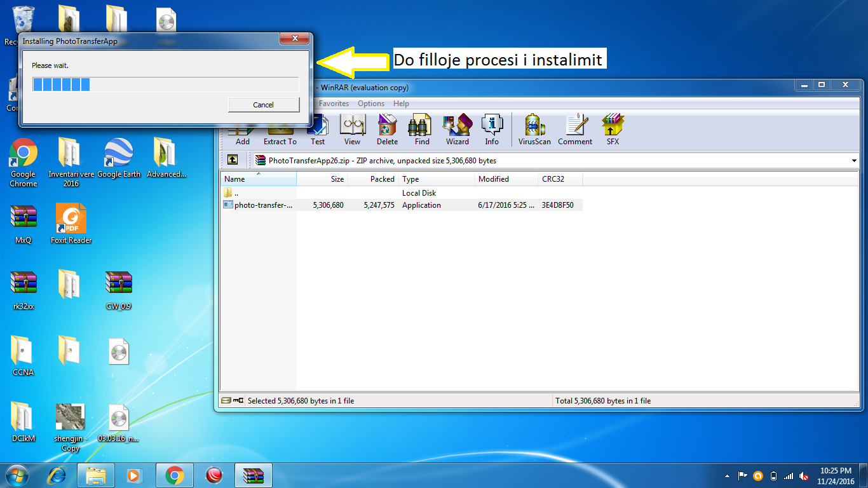Switch to Chrome in the taskbar

click(175, 475)
